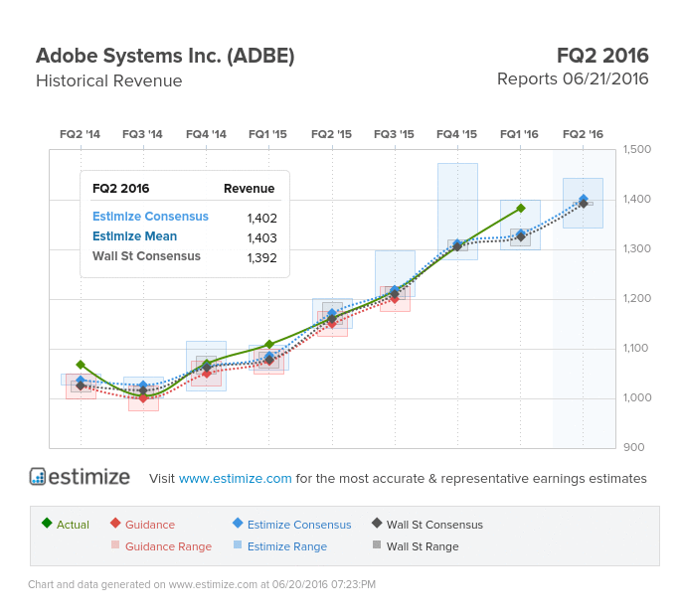
Task: Click the red Guidance legend diamond
Action: pos(115,523)
